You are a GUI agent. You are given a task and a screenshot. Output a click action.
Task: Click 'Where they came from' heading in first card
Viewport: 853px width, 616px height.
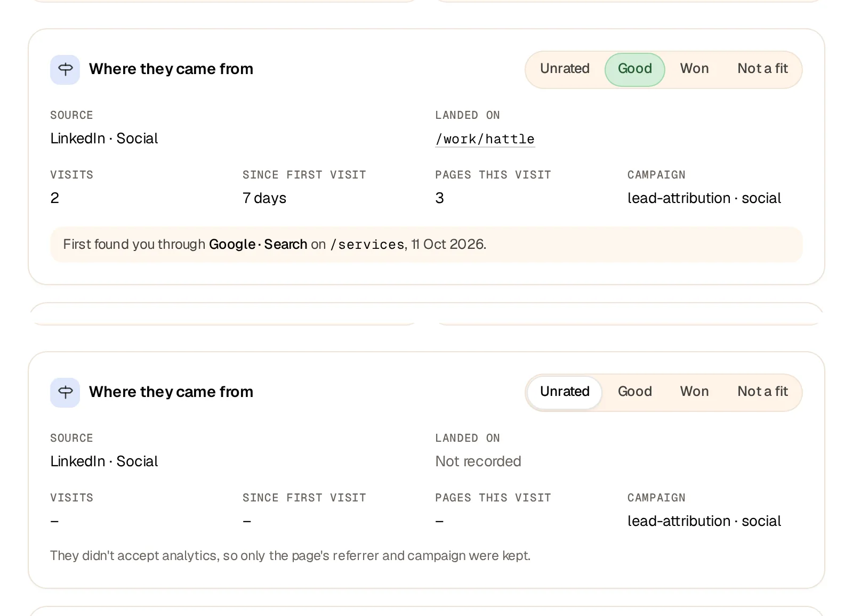[x=171, y=69]
